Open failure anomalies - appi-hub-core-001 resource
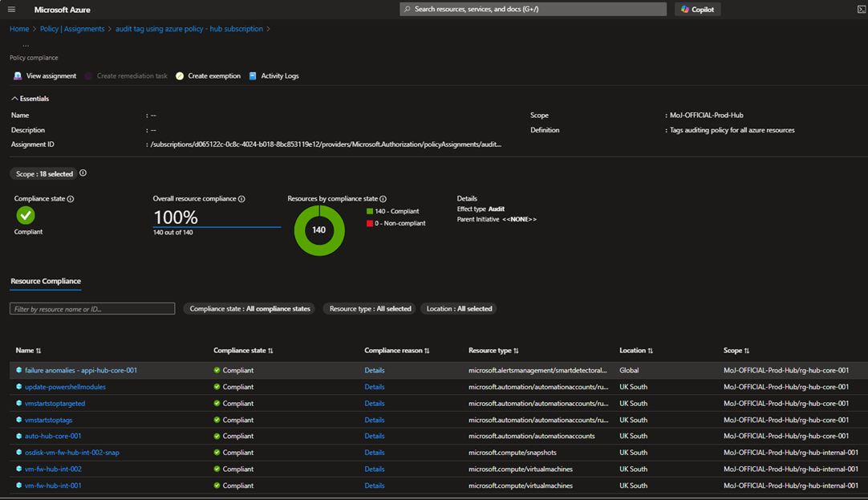 [x=81, y=371]
